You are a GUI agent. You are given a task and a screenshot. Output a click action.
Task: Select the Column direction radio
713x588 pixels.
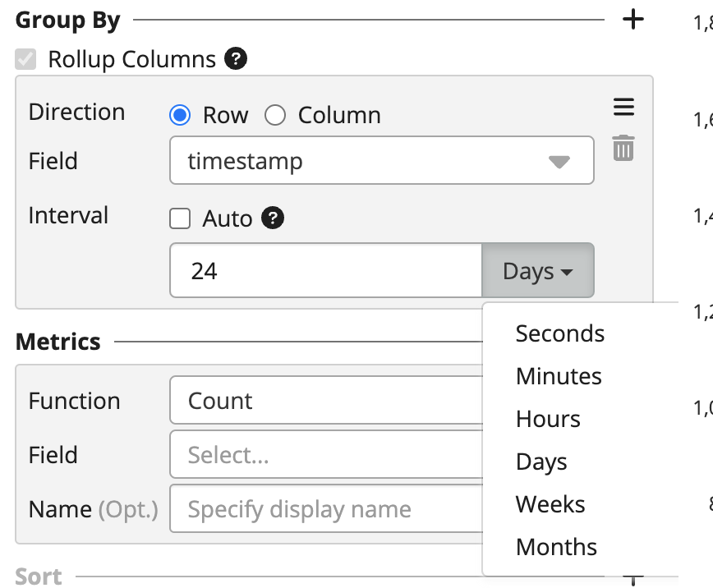[x=275, y=115]
